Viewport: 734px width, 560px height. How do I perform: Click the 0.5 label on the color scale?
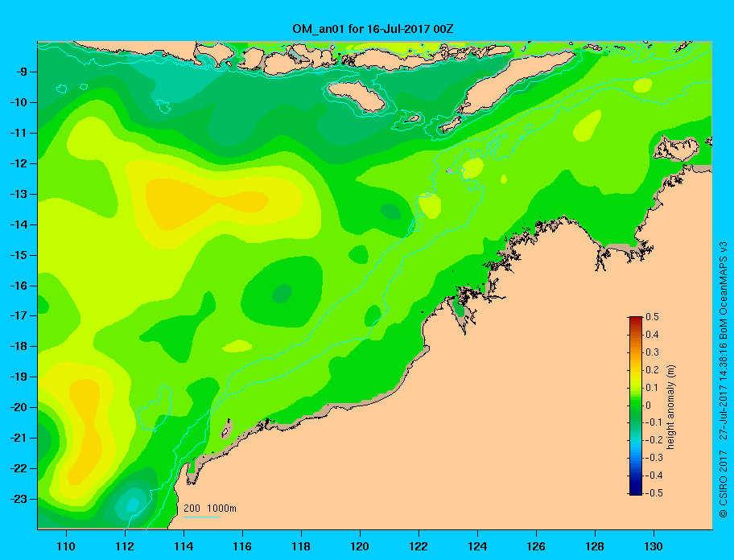(x=652, y=317)
